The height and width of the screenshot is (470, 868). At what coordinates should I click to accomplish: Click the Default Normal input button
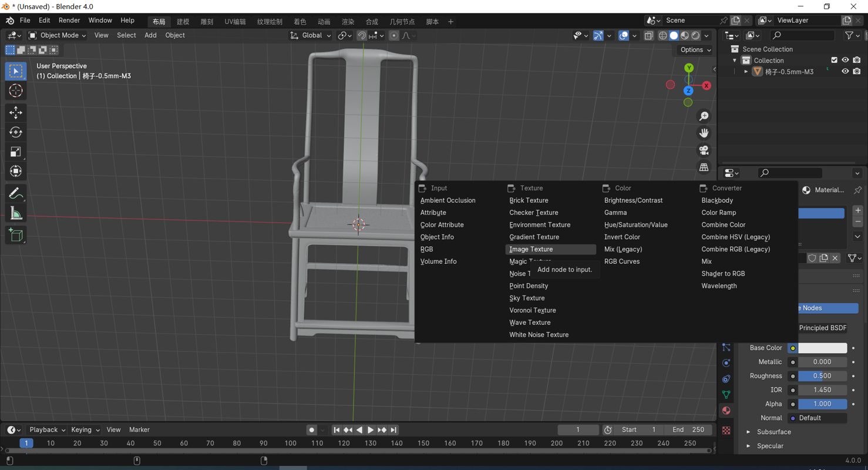coord(817,418)
